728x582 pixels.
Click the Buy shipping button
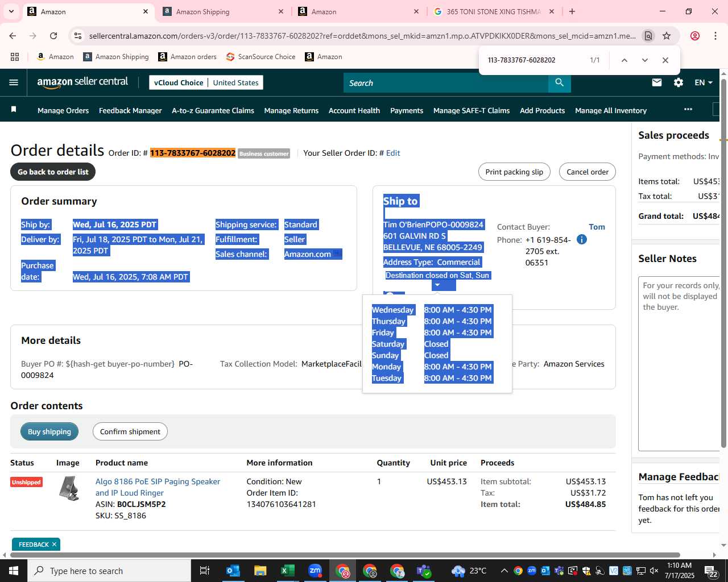click(x=49, y=431)
